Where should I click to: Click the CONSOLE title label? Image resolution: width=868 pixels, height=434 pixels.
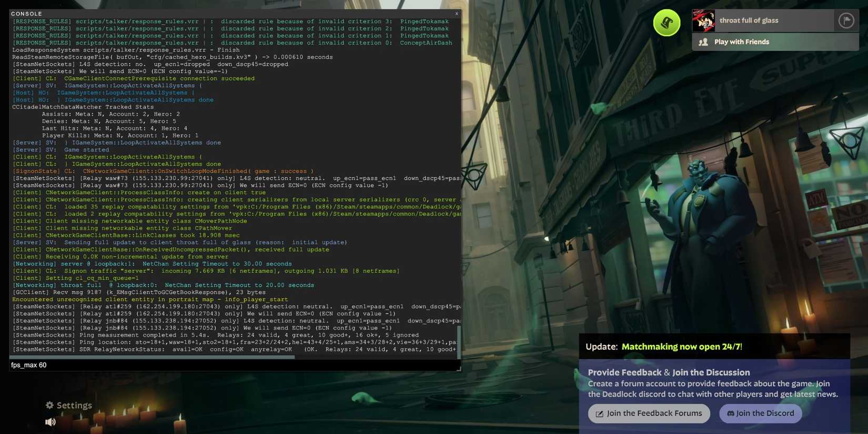click(26, 14)
